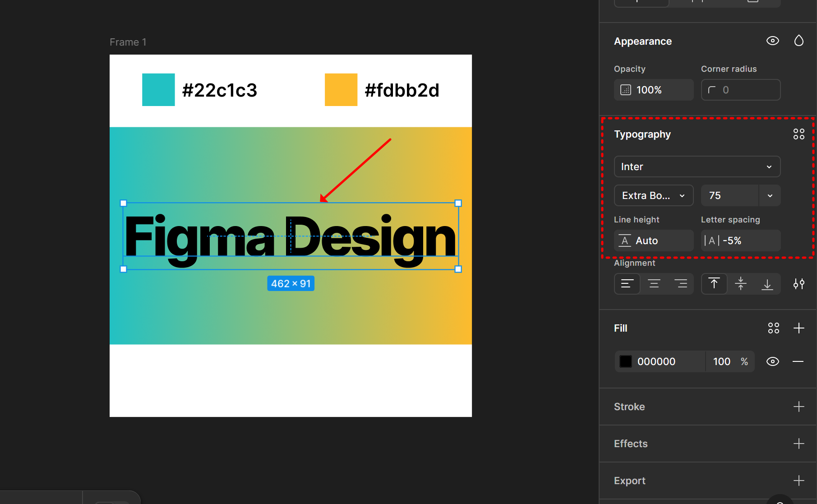Add a stroke with plus icon
The width and height of the screenshot is (817, 504).
(x=799, y=407)
